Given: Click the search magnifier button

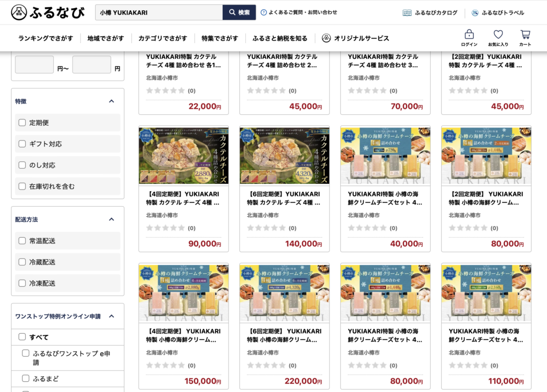Looking at the screenshot, I should (239, 12).
